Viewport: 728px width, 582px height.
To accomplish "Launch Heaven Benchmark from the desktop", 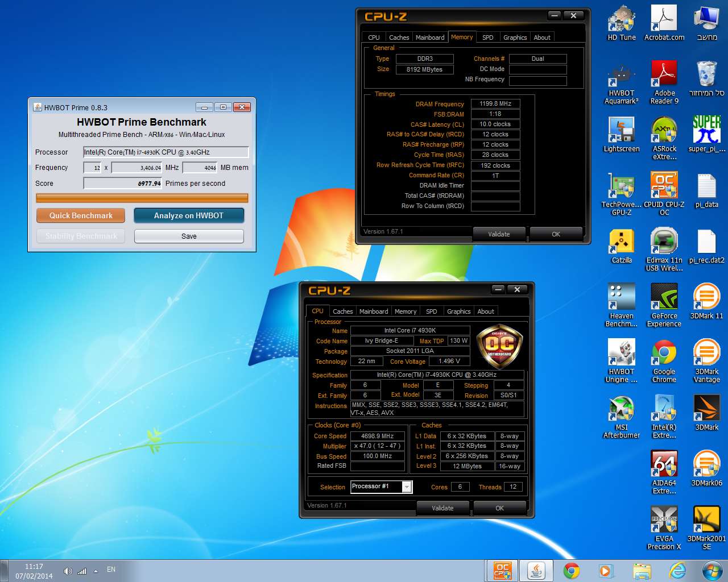I will [622, 305].
